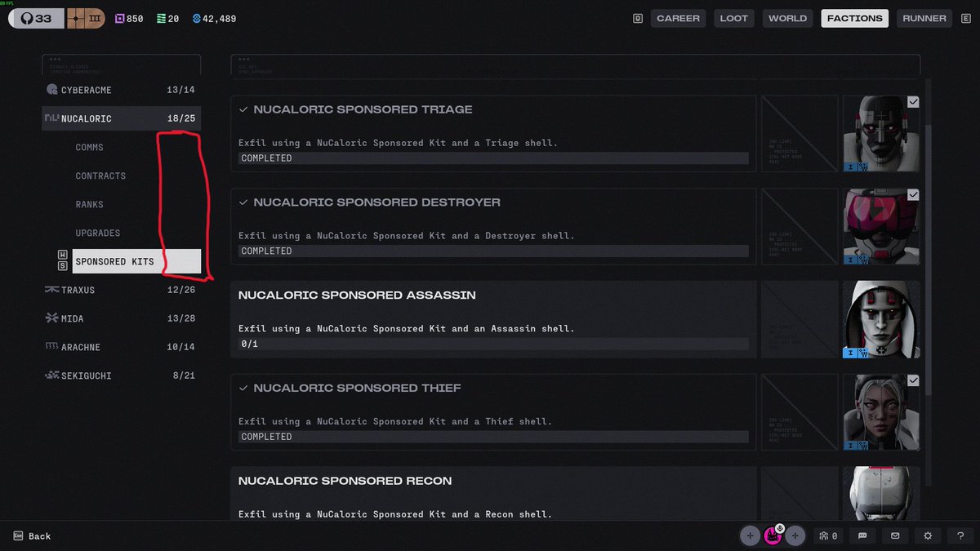The width and height of the screenshot is (980, 551).
Task: Click the D key hint icon
Action: tap(638, 18)
